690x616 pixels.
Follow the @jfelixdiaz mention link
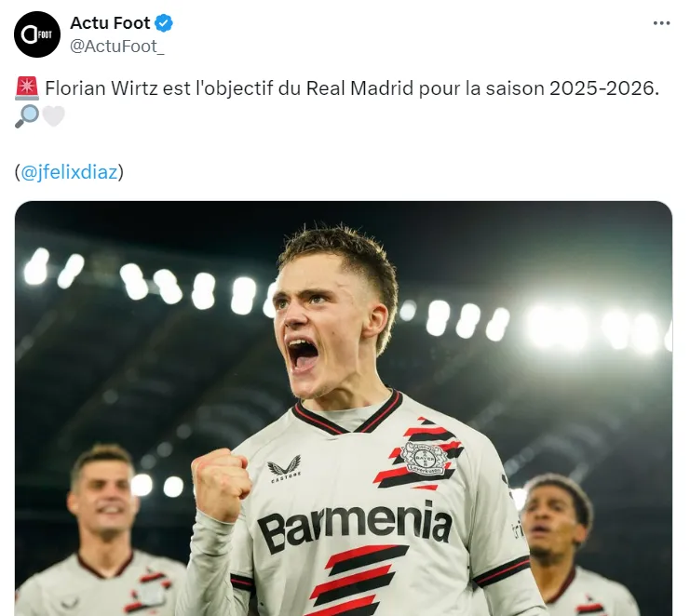[x=69, y=172]
